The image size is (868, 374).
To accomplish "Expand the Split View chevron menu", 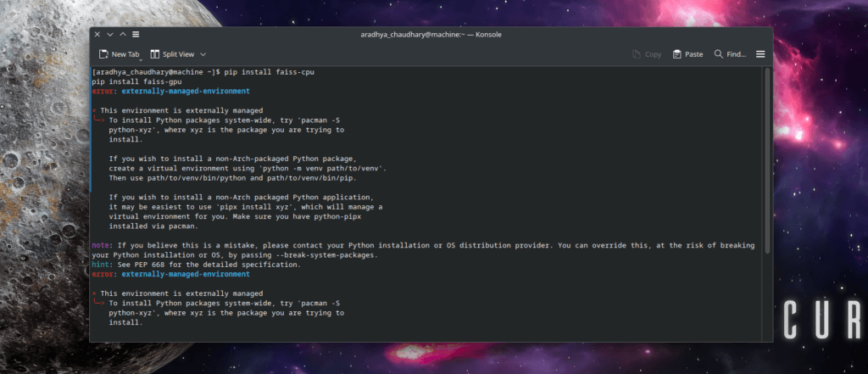I will pos(203,54).
